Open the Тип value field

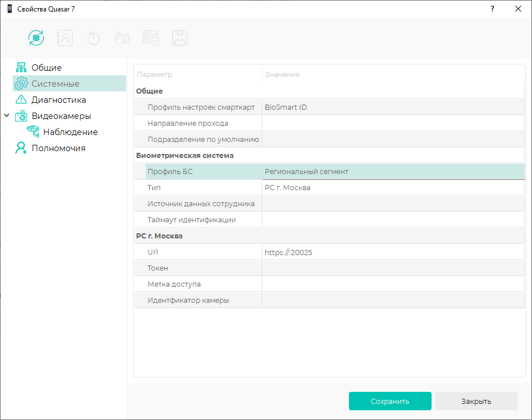[x=393, y=188]
